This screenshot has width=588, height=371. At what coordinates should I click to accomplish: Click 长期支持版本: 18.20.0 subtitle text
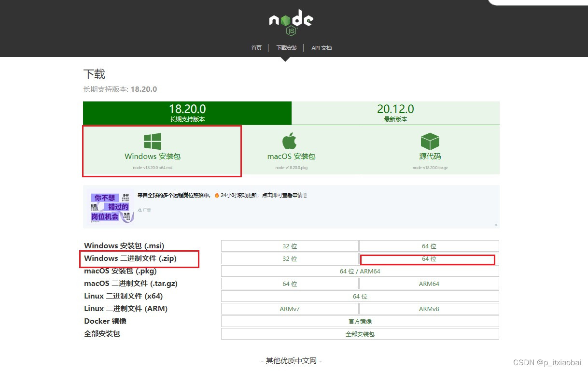coord(120,89)
